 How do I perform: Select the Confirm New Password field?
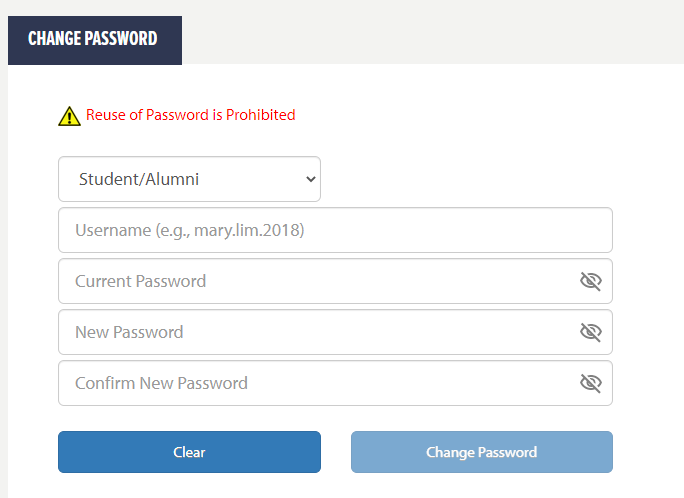pos(315,383)
